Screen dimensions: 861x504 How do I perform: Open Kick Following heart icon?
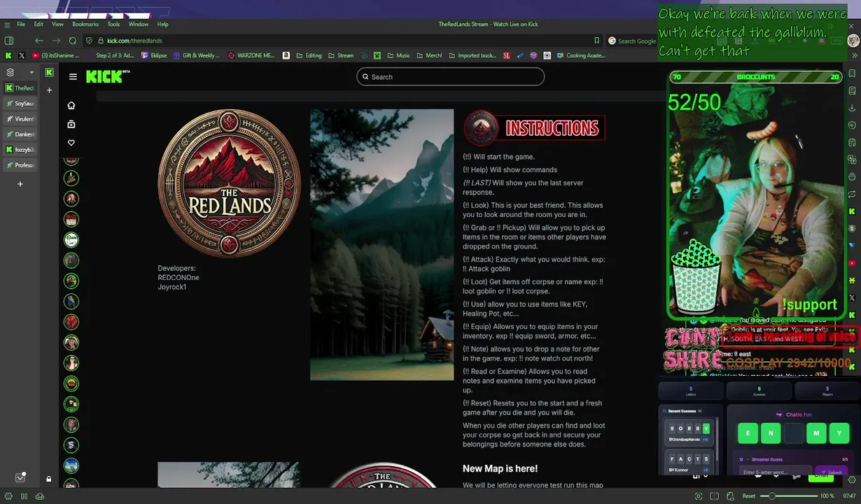(71, 143)
